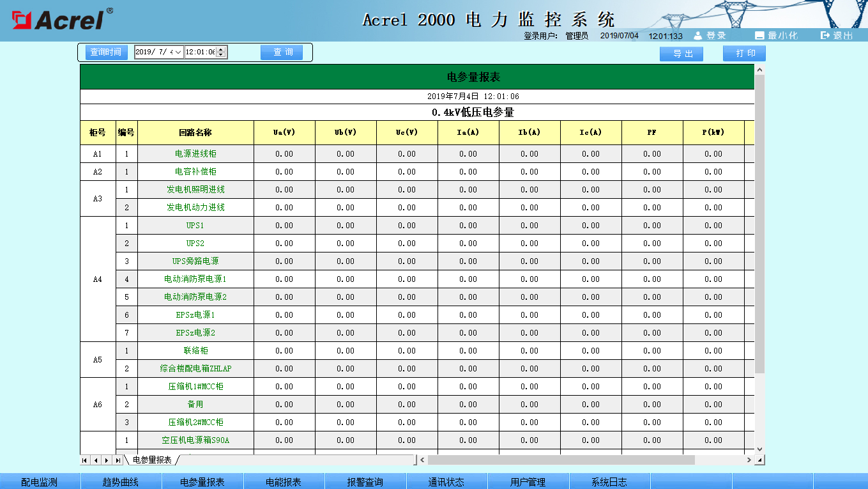Image resolution: width=868 pixels, height=489 pixels.
Task: Jump to first sheet with navigation arrow
Action: click(x=85, y=460)
